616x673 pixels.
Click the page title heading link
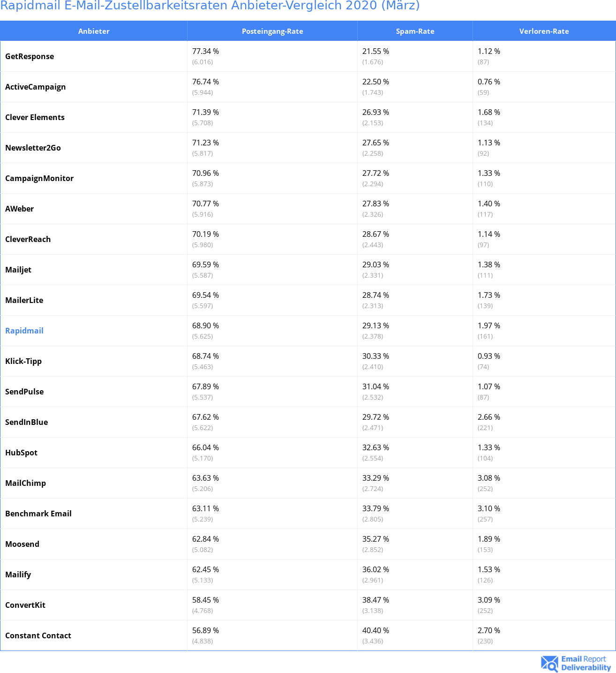click(x=210, y=6)
